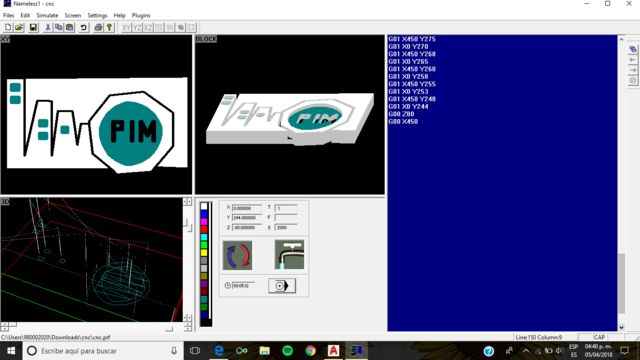Click the Z coordinate field

pos(247,227)
